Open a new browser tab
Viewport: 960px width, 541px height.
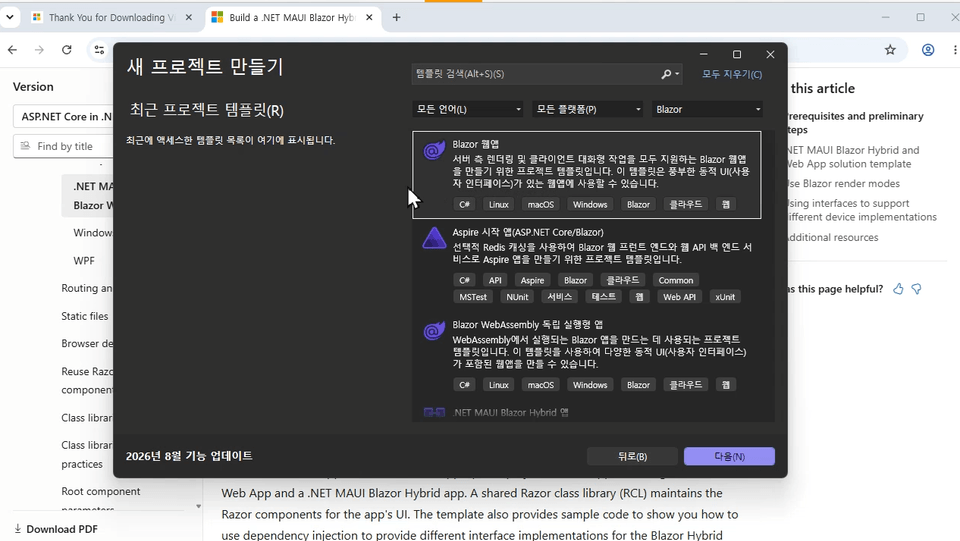[x=397, y=17]
